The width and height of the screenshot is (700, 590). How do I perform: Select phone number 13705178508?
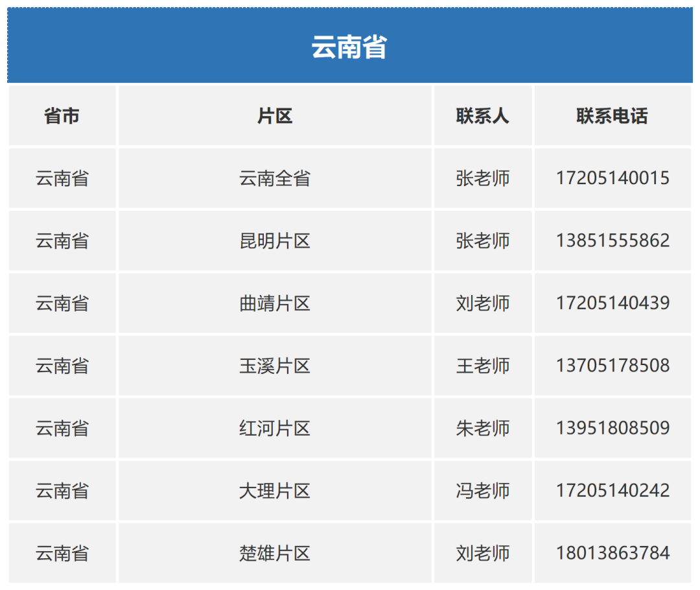tap(612, 366)
